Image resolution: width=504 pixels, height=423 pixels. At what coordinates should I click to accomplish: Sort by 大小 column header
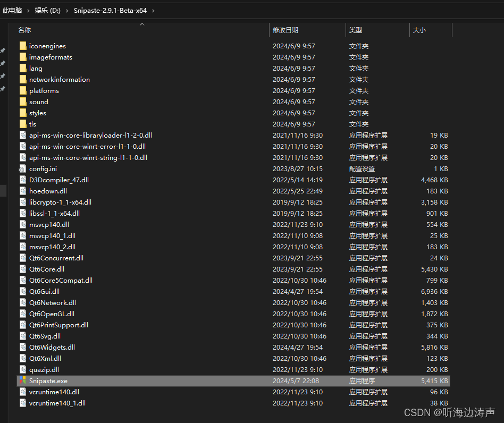click(419, 30)
